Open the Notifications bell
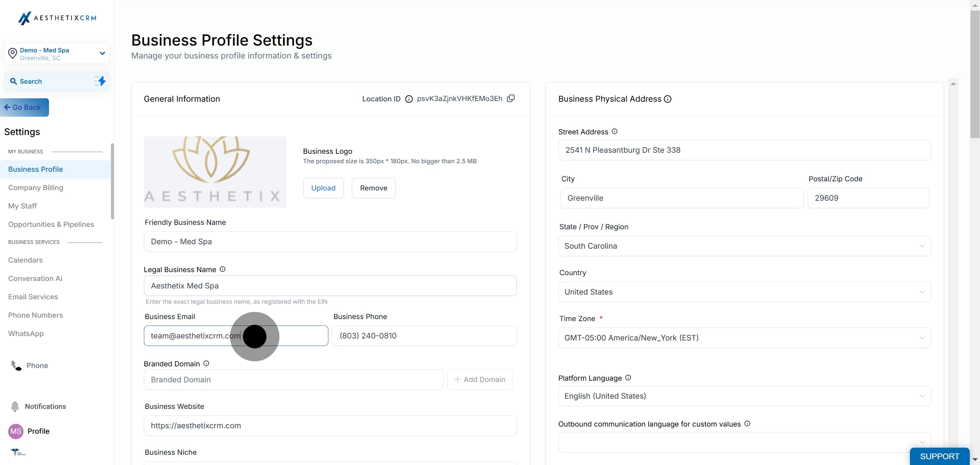 [15, 406]
